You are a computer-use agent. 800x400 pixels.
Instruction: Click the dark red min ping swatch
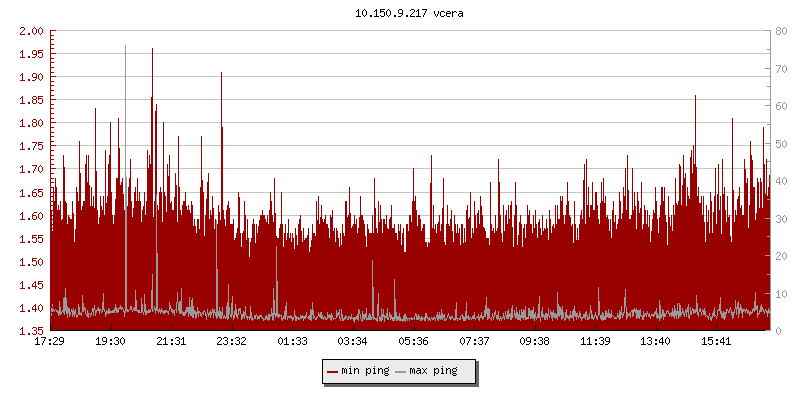[332, 371]
